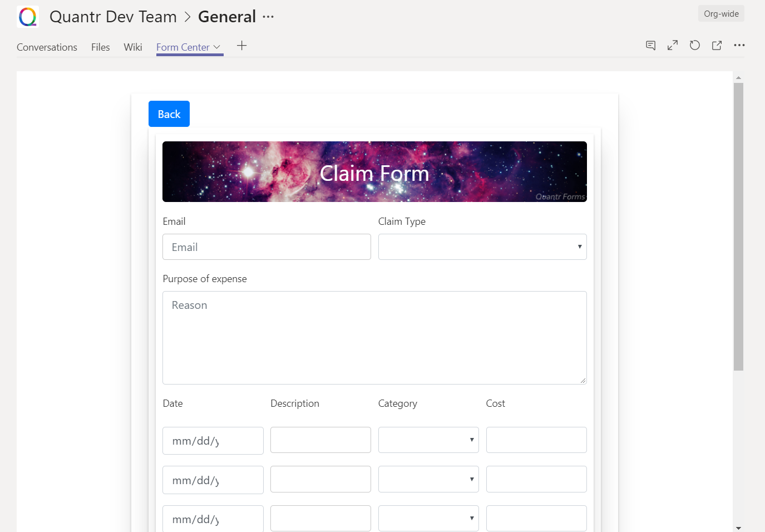
Task: Open the second row Category dropdown
Action: point(428,479)
